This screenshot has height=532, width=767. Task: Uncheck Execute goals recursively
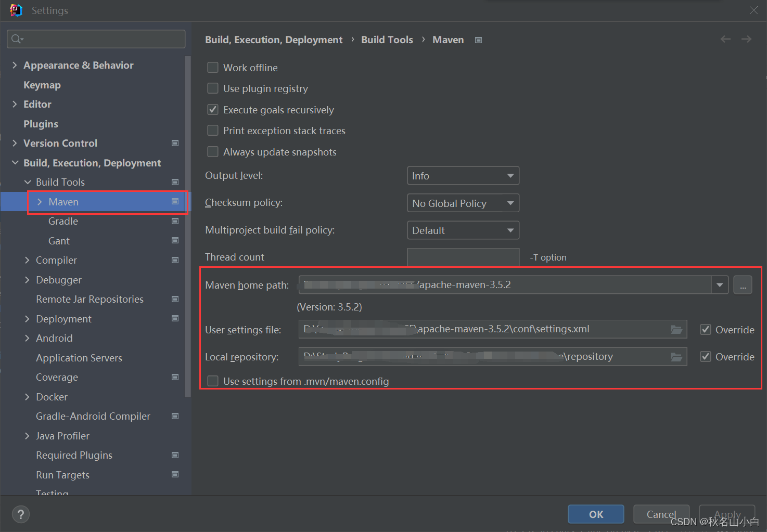pyautogui.click(x=213, y=110)
